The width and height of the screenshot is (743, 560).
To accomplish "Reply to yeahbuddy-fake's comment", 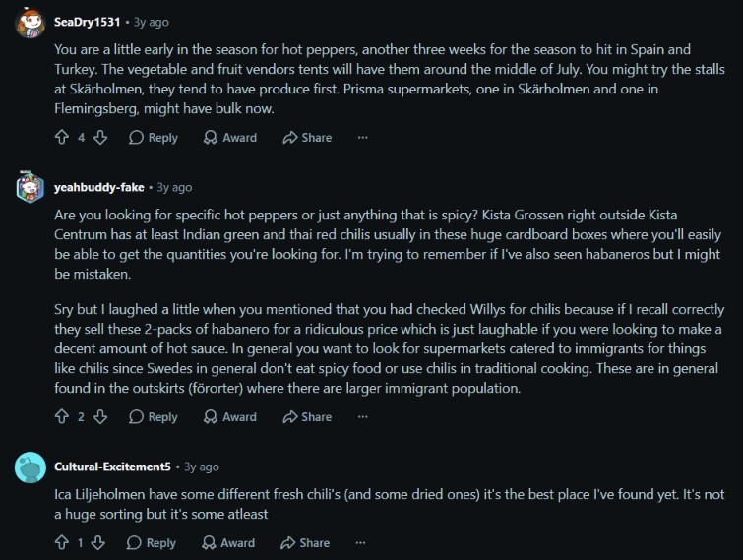I will pyautogui.click(x=154, y=417).
